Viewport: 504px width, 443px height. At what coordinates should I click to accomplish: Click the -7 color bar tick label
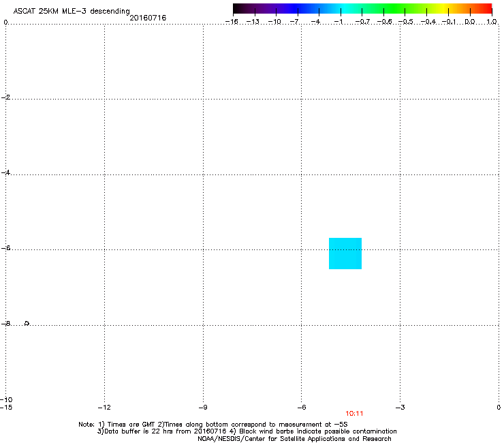click(x=295, y=22)
